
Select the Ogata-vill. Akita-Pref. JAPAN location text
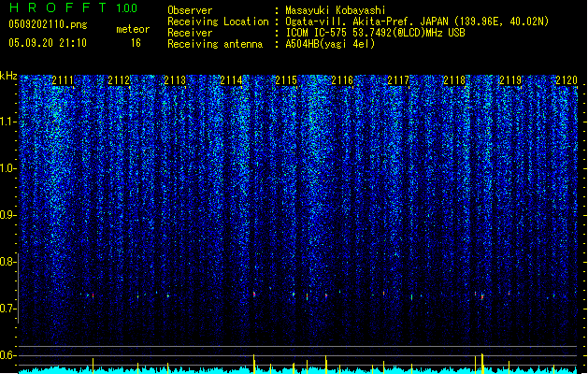point(417,22)
